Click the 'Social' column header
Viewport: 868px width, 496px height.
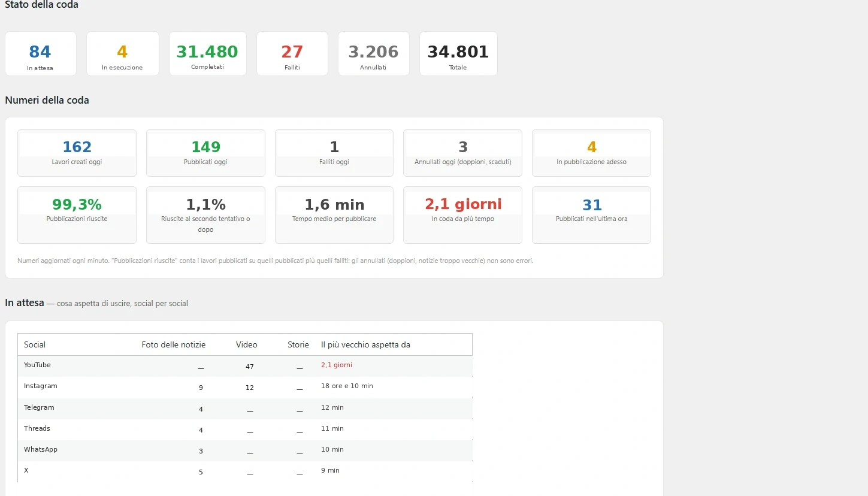pyautogui.click(x=35, y=344)
